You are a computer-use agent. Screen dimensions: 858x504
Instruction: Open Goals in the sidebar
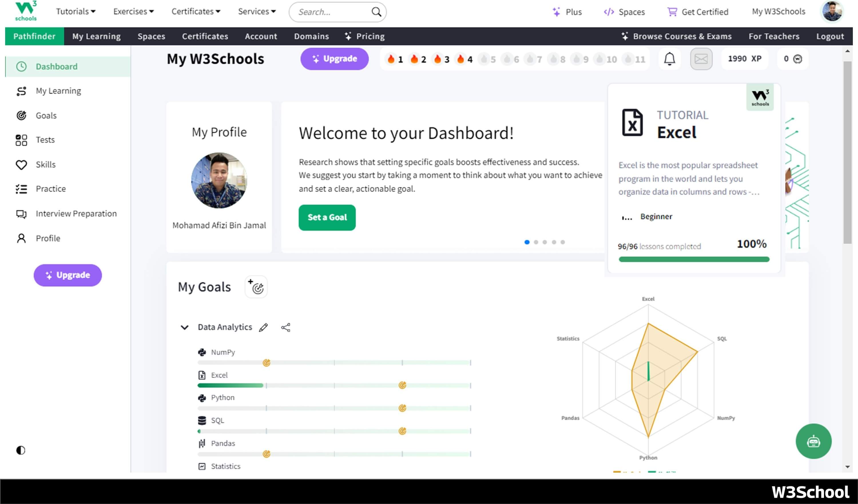pos(46,115)
